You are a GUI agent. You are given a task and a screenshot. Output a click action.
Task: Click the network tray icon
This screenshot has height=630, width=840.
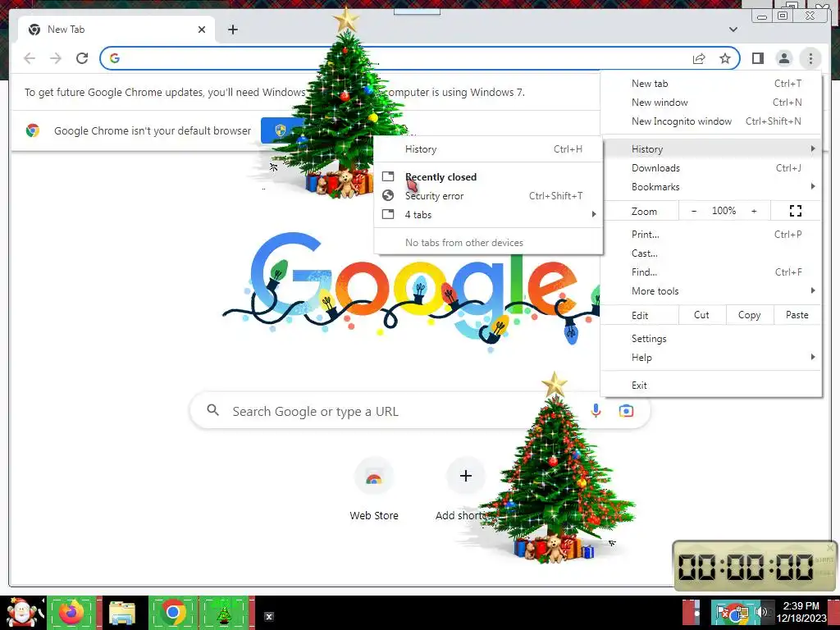click(741, 612)
